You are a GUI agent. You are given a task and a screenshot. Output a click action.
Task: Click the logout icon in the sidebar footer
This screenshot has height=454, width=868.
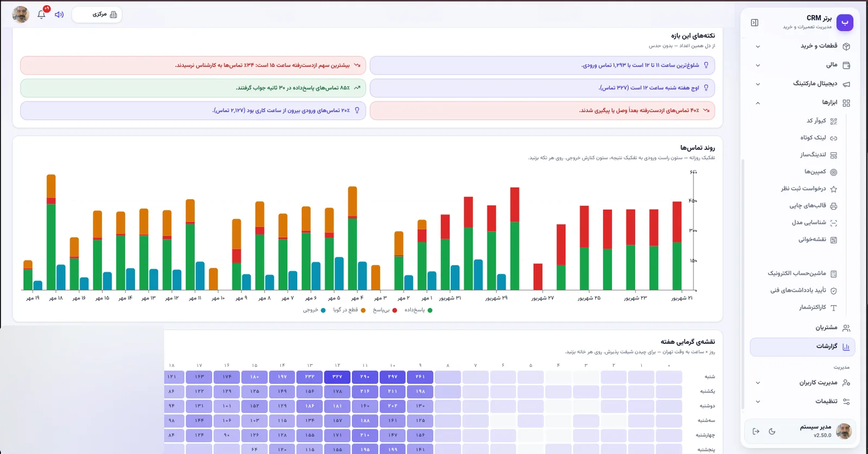point(756,431)
